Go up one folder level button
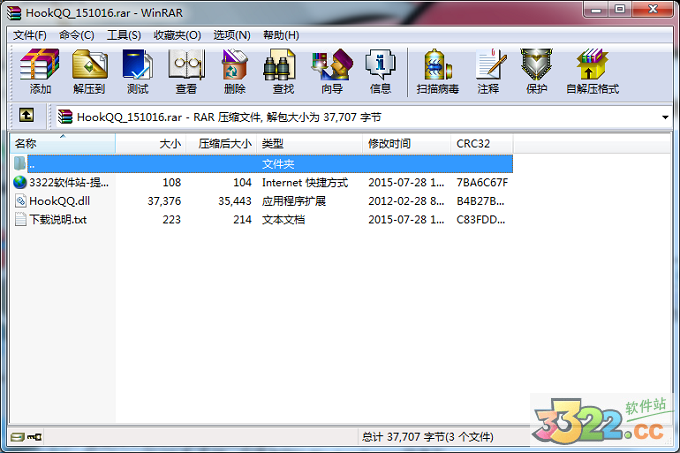The height and width of the screenshot is (453, 680). point(26,116)
